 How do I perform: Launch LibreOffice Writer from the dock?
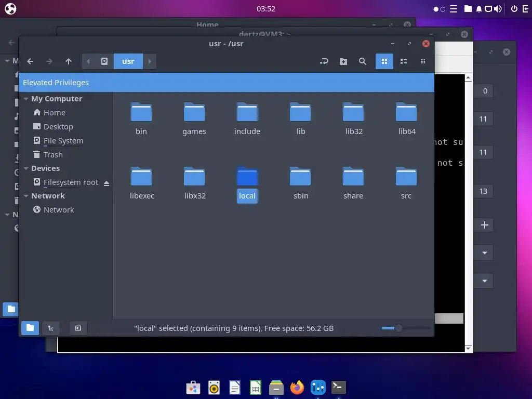[x=235, y=388]
